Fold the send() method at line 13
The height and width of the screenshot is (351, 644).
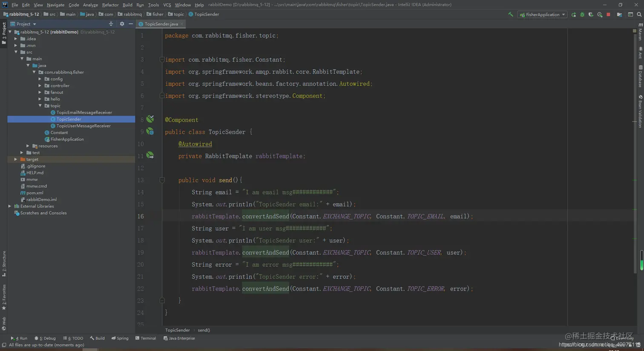162,180
